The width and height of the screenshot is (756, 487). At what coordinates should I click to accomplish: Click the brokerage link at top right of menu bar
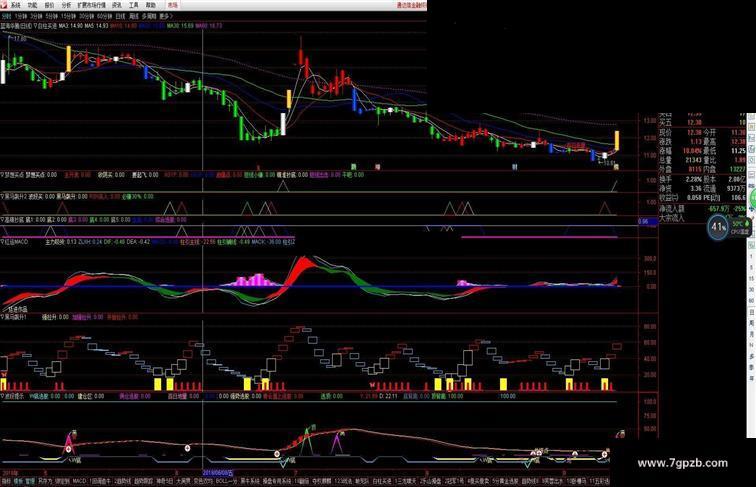[x=411, y=5]
